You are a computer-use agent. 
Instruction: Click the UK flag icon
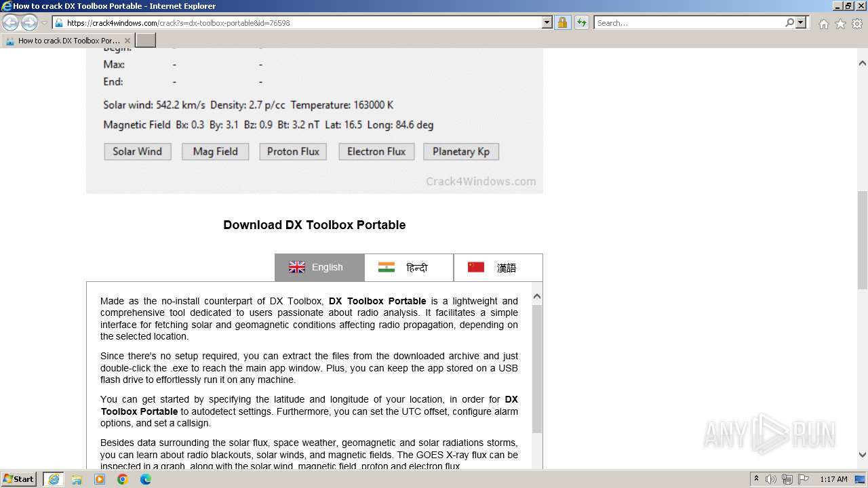[x=297, y=267]
